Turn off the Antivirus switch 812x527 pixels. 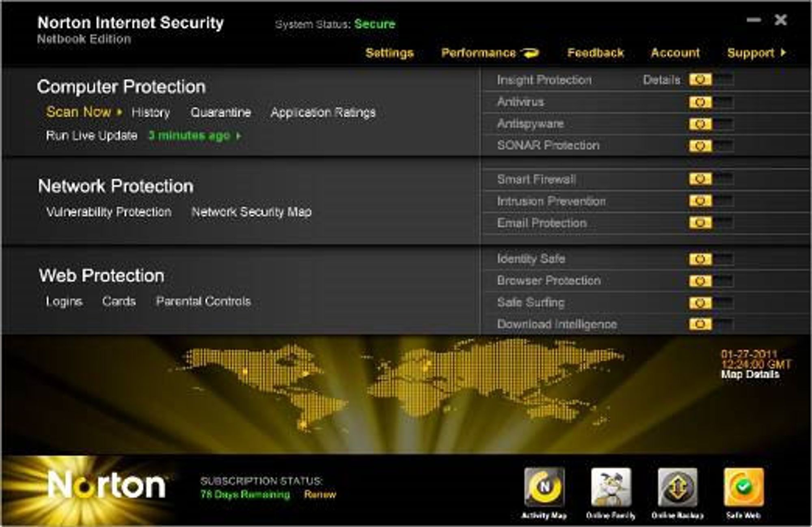click(711, 102)
